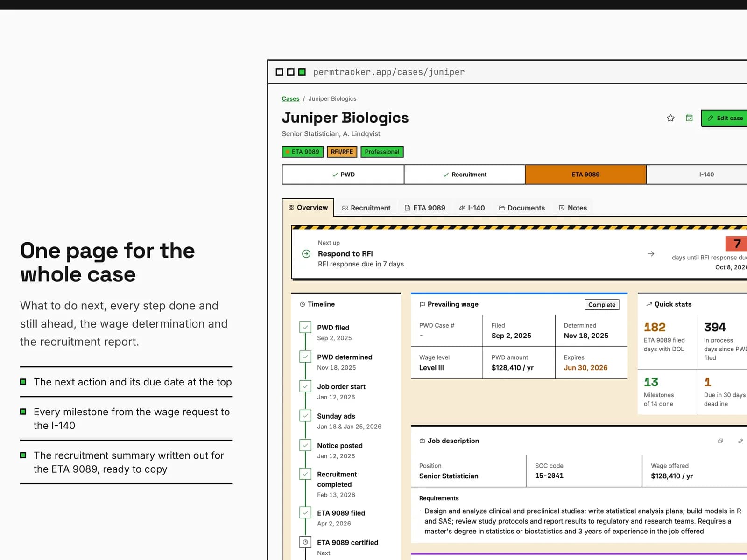Click the circled arrow beside Respond to RFI
Image resolution: width=747 pixels, height=560 pixels.
click(306, 254)
